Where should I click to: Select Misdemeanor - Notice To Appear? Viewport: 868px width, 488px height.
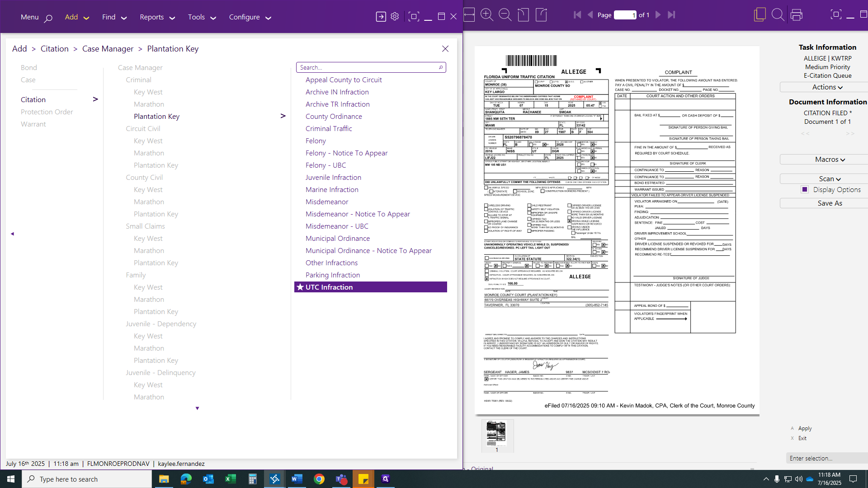[x=358, y=214]
